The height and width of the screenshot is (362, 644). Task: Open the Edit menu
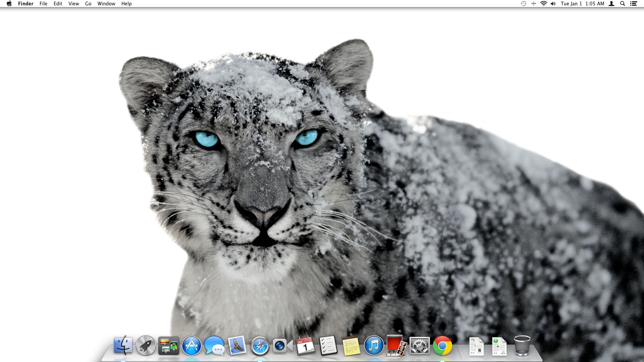[x=58, y=4]
